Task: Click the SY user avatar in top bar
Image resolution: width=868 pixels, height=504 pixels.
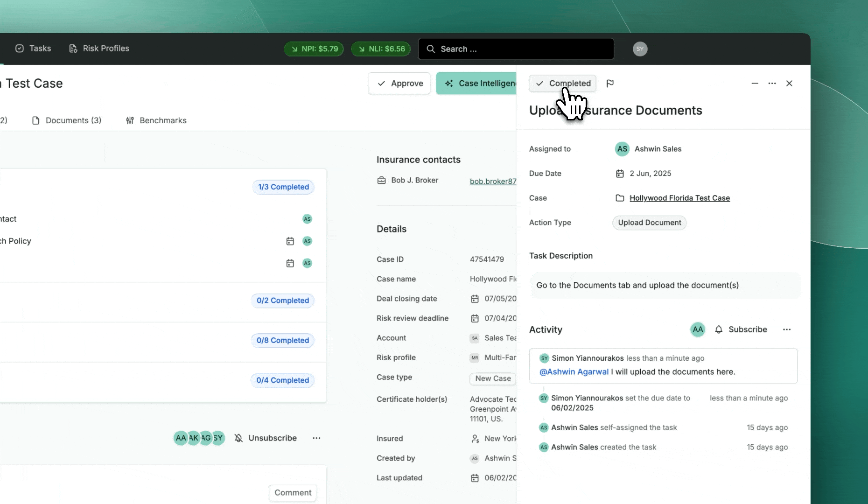Action: [x=640, y=49]
